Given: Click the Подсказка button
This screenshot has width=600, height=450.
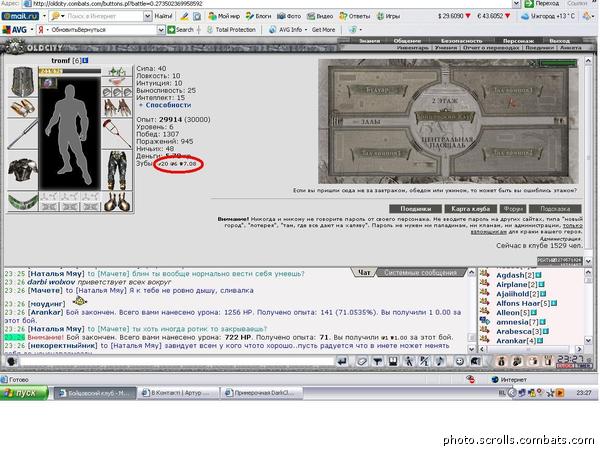Looking at the screenshot, I should pos(555,209).
